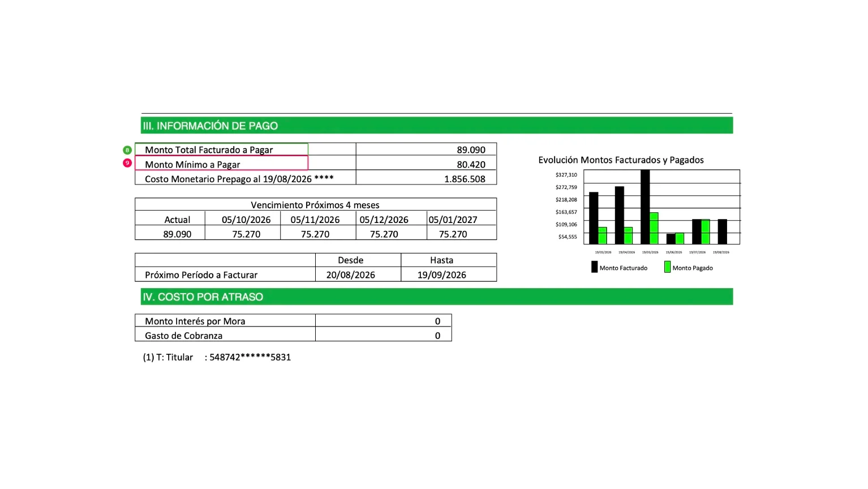
Task: Click 75.270 under the 05/12/2026 column
Action: tap(384, 234)
